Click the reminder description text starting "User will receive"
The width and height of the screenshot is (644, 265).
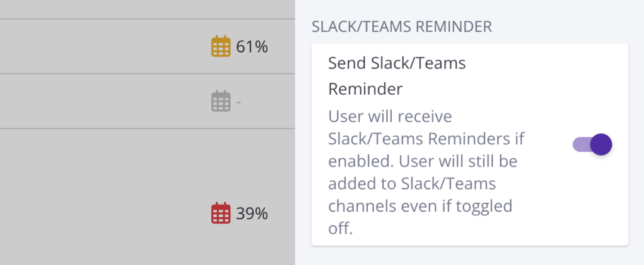pos(391,117)
